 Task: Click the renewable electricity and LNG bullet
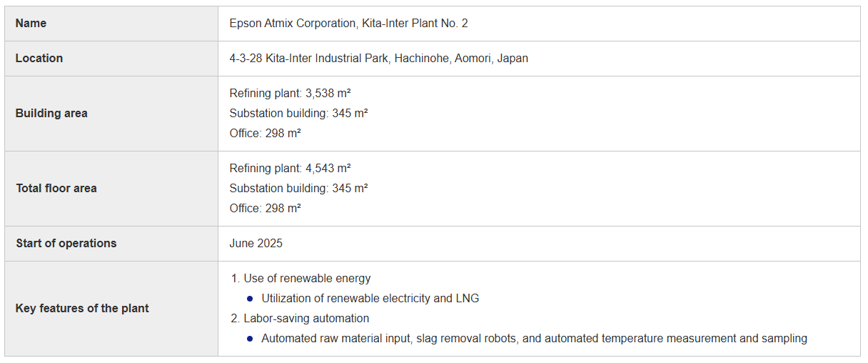[370, 299]
